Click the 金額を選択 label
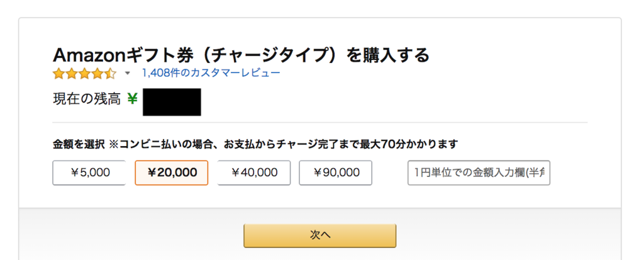This screenshot has height=260, width=644. [78, 144]
